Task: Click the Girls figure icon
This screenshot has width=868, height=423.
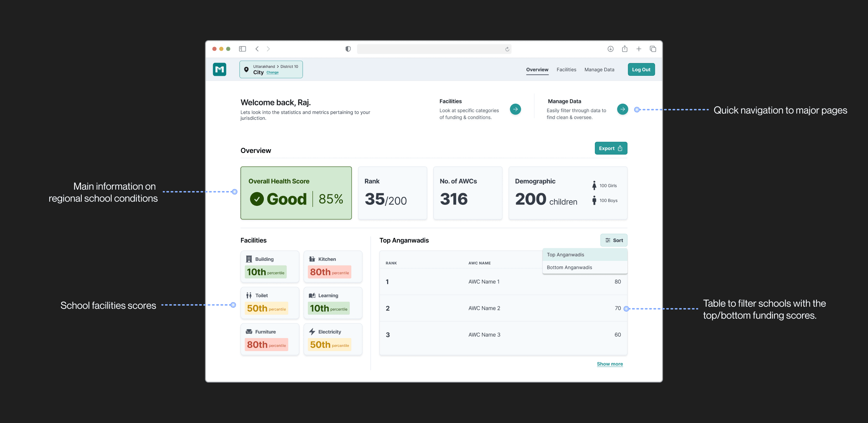Action: coord(594,185)
